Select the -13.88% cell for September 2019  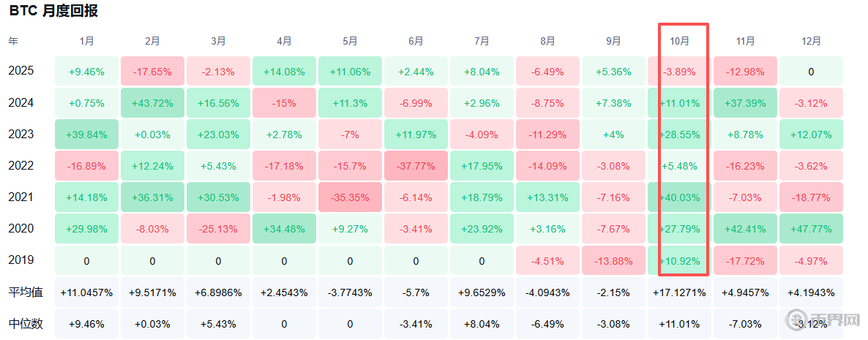613,260
